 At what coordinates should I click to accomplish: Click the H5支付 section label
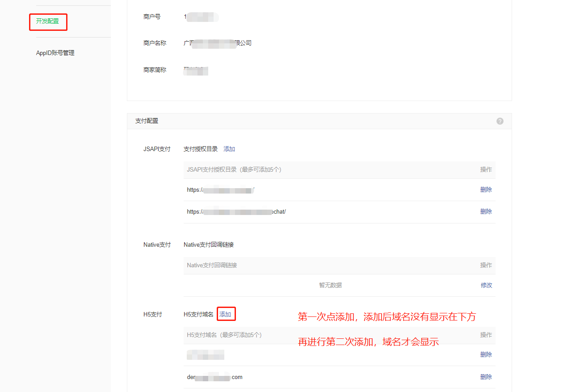pos(152,314)
